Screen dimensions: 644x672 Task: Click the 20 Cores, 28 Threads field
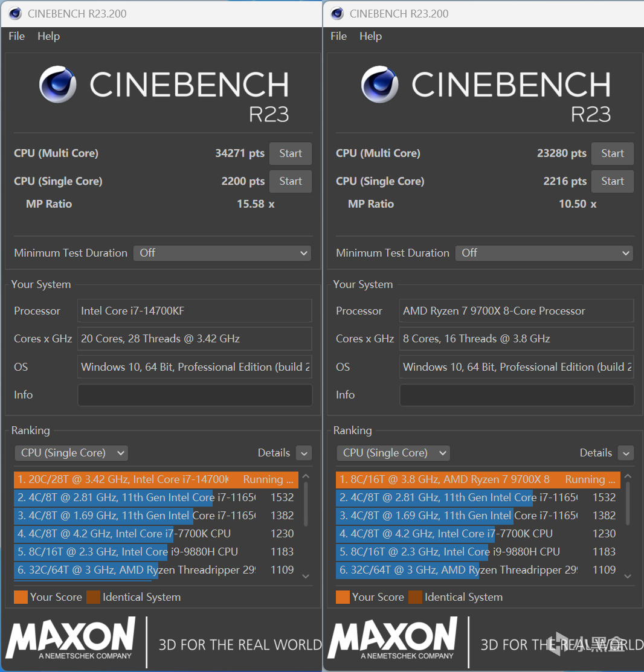195,339
